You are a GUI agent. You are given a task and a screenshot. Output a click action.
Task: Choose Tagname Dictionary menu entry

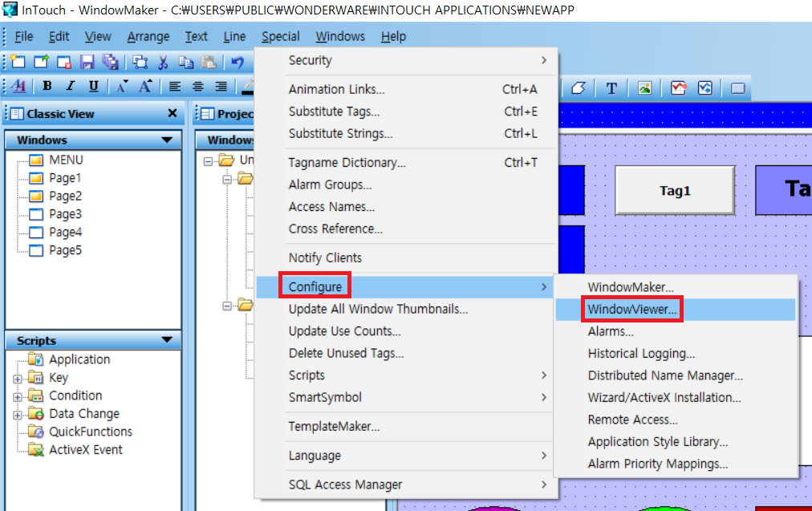click(x=406, y=163)
